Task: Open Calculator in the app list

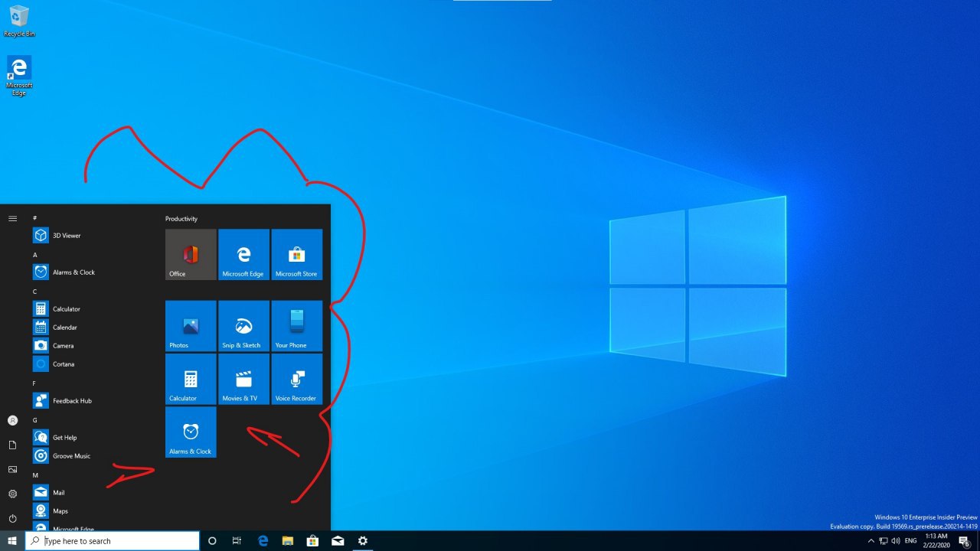Action: point(92,309)
